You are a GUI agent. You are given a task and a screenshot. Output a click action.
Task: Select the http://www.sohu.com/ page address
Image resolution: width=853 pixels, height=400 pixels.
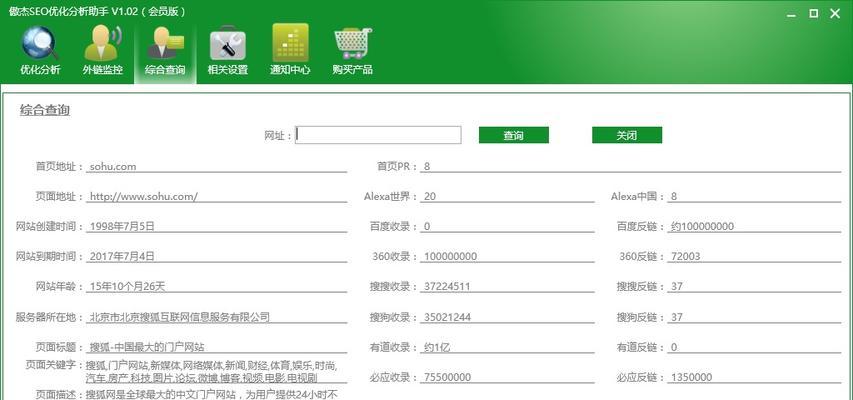coord(144,196)
